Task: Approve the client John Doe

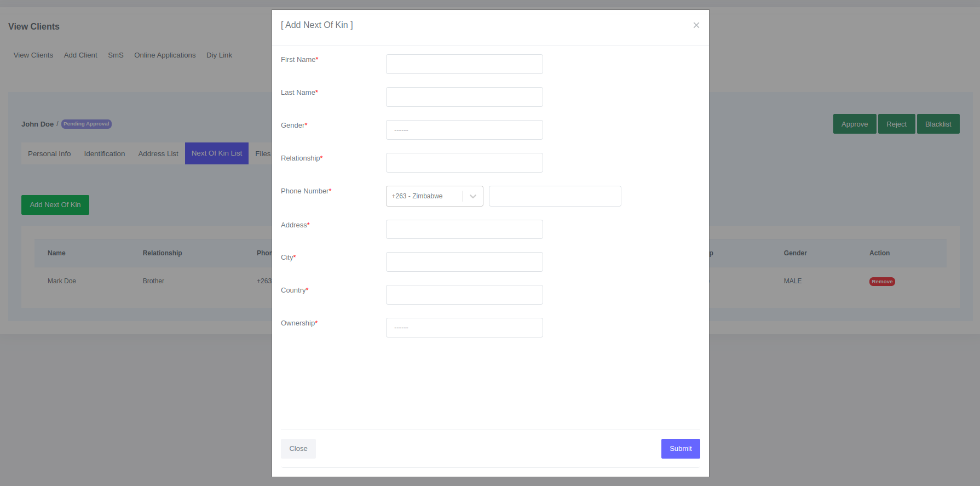Action: (854, 124)
